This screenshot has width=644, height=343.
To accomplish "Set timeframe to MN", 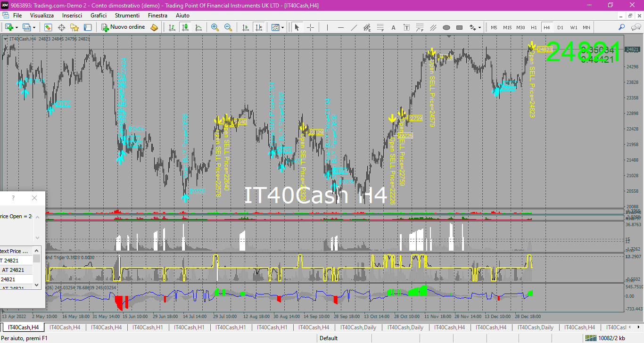I will (x=586, y=27).
